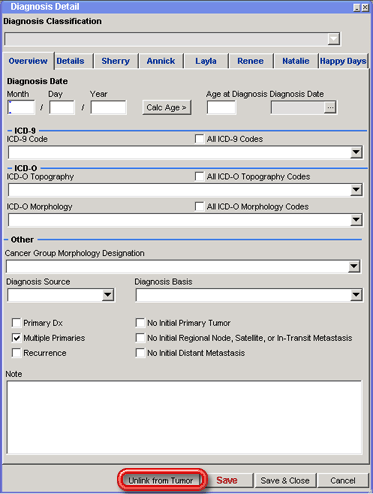Image resolution: width=373 pixels, height=494 pixels.
Task: Open the Renee tab
Action: (250, 61)
